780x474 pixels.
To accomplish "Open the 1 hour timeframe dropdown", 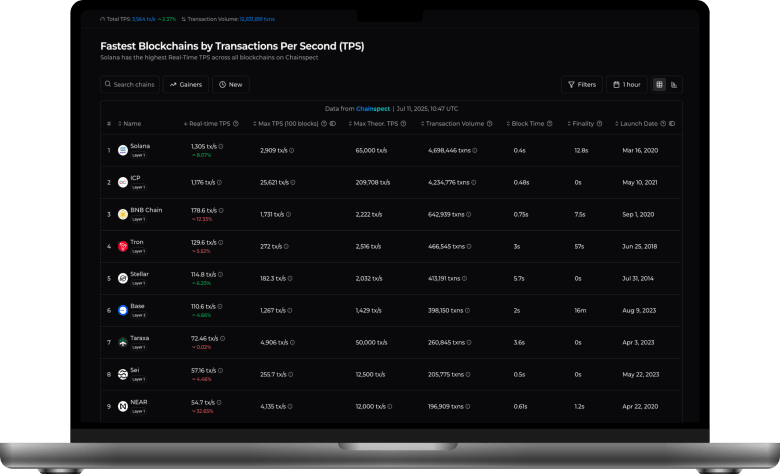I will (627, 85).
